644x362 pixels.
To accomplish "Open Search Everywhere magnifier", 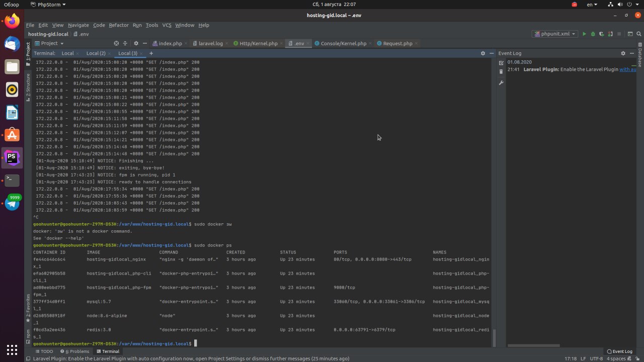I will [x=639, y=34].
